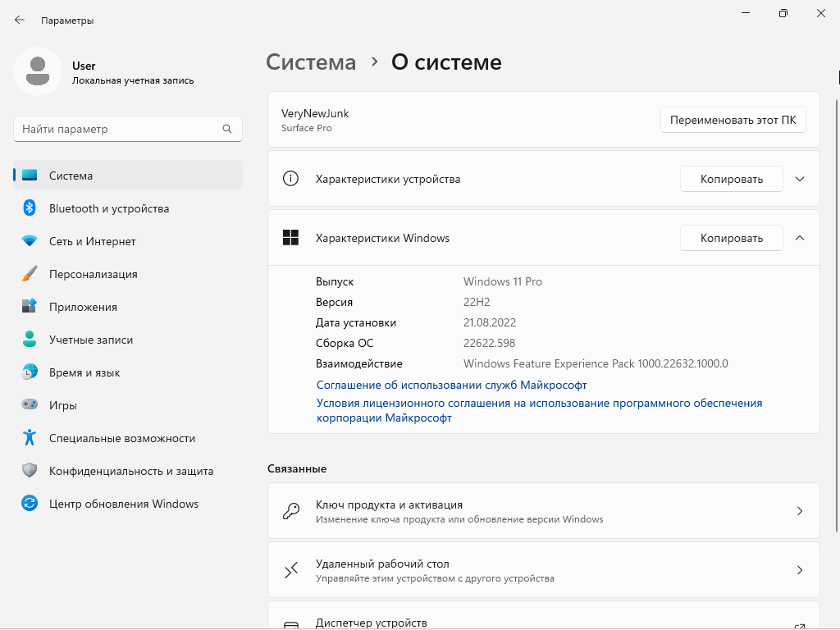Click the Персонализация paintbrush icon
Viewport: 840px width, 630px height.
coord(30,274)
